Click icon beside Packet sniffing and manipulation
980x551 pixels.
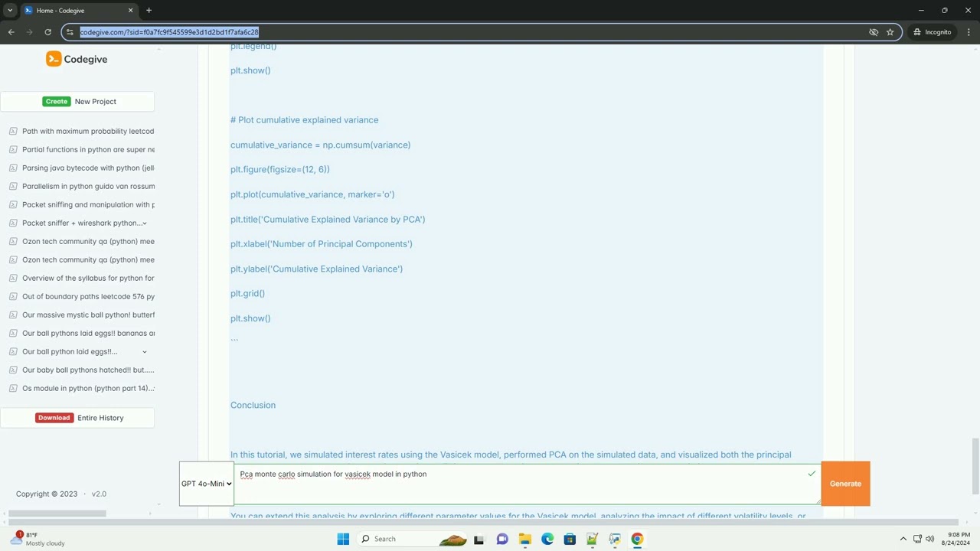pos(13,204)
